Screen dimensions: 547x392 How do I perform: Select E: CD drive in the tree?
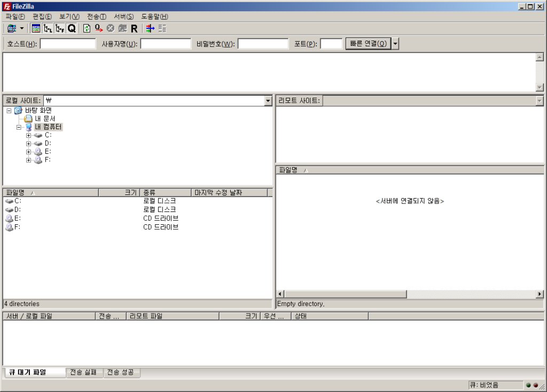[x=48, y=151]
